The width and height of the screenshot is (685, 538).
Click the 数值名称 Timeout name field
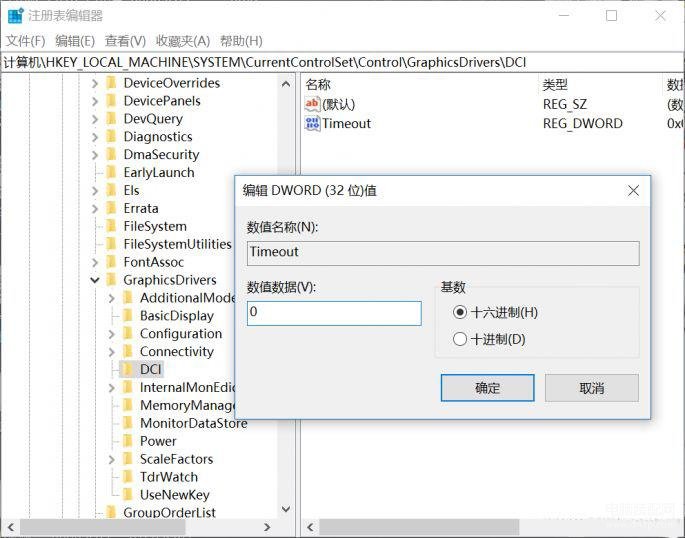click(x=443, y=253)
